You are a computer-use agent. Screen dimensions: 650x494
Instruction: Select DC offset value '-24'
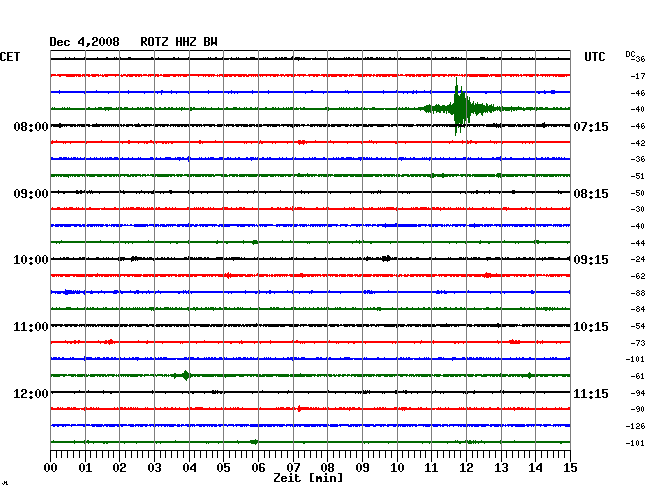click(x=638, y=259)
